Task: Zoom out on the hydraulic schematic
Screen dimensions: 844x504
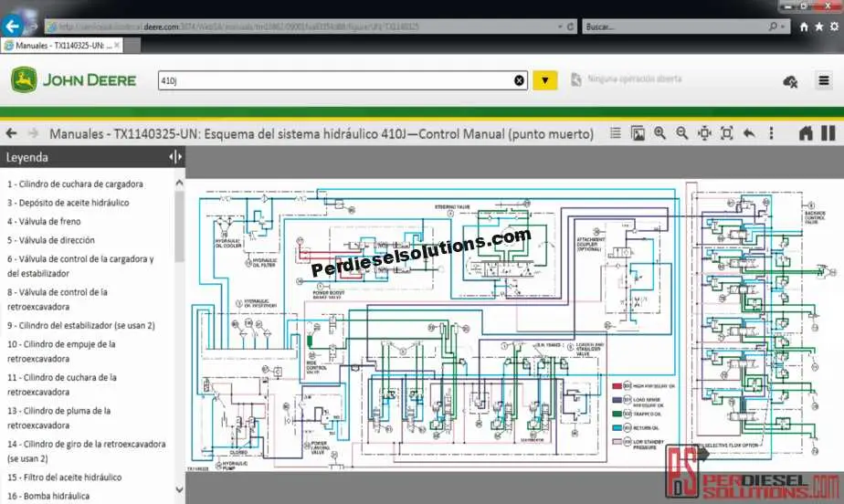Action: point(681,133)
